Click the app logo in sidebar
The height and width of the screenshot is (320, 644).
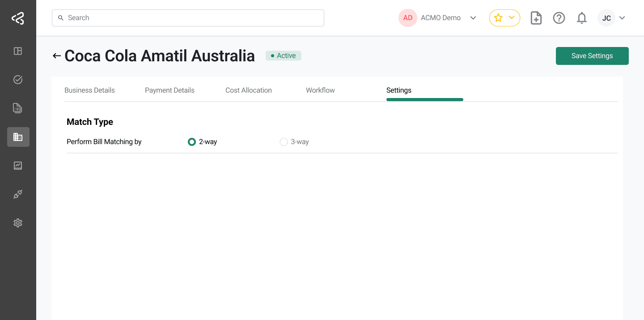(x=18, y=18)
